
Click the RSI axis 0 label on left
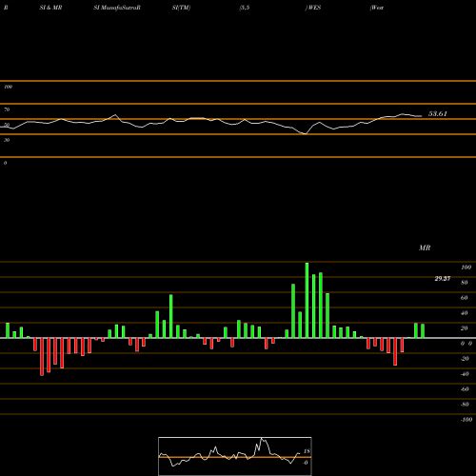coord(5,163)
